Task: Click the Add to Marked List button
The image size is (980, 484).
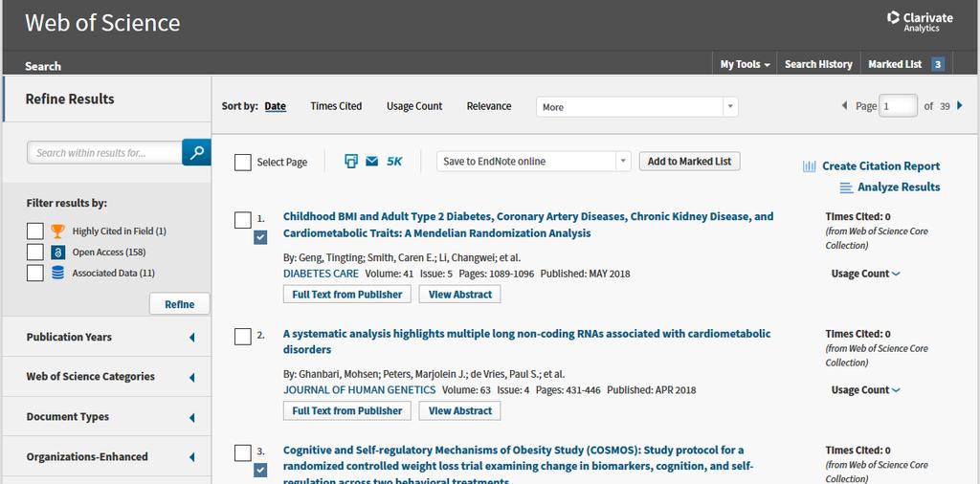Action: point(689,161)
